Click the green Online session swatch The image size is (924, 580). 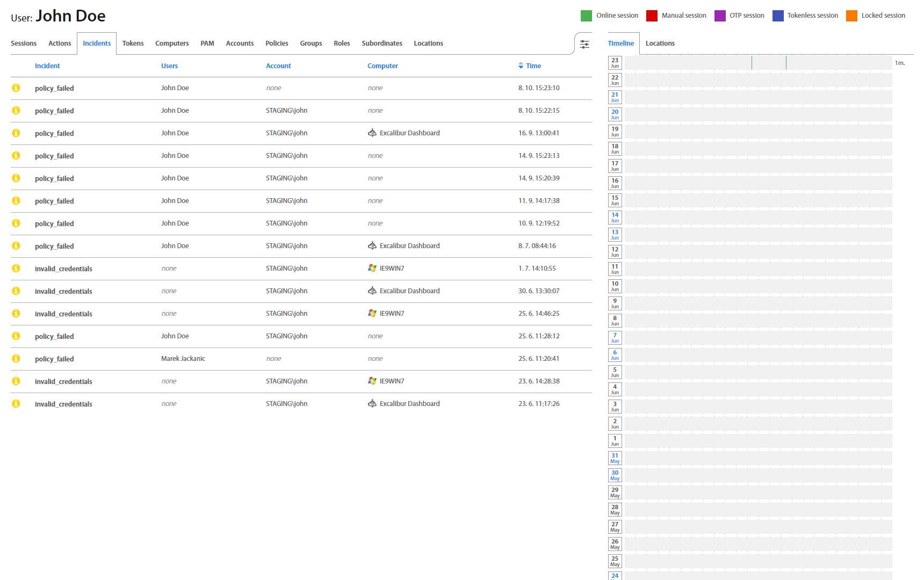(586, 16)
